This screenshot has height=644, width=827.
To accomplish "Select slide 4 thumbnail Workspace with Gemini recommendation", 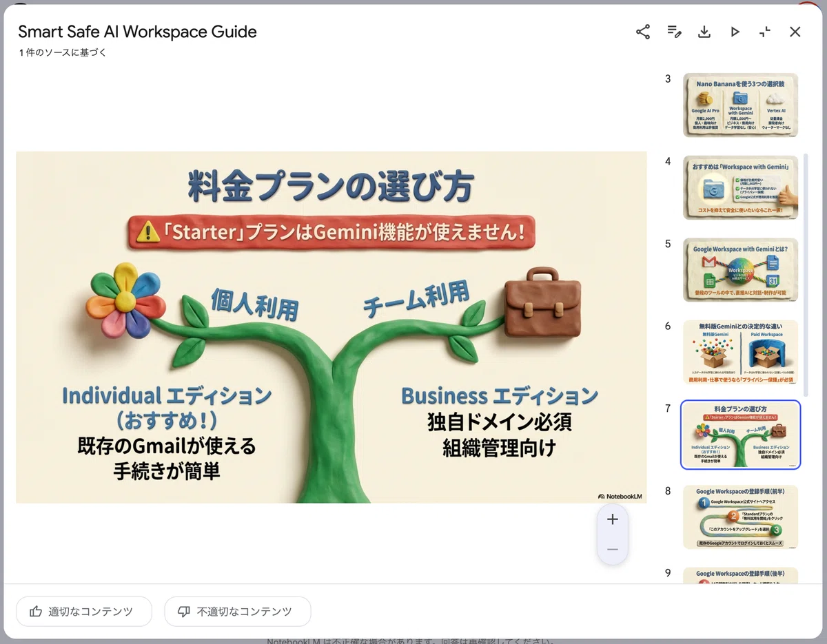I will coord(741,187).
